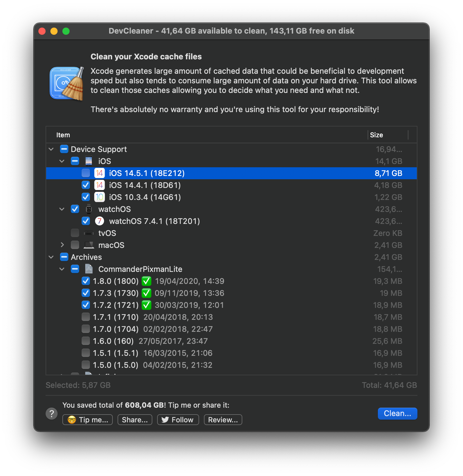Image resolution: width=463 pixels, height=476 pixels.
Task: Enable the 1.7.1 (1710) archive checkbox
Action: click(x=86, y=317)
